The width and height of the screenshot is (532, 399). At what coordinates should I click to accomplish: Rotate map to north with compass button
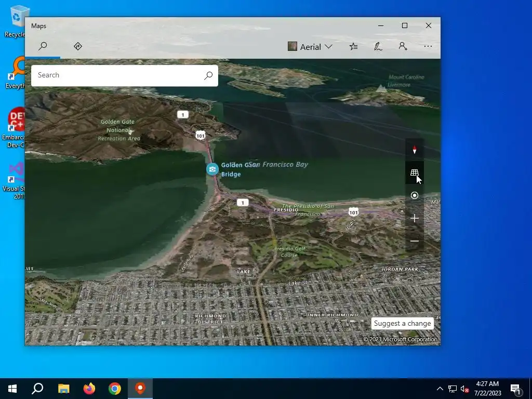pos(414,150)
